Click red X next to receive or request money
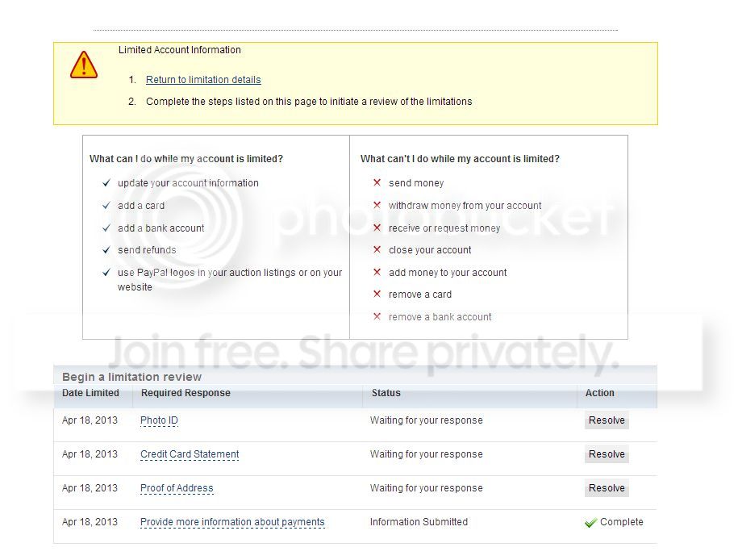The image size is (738, 560). (x=377, y=228)
